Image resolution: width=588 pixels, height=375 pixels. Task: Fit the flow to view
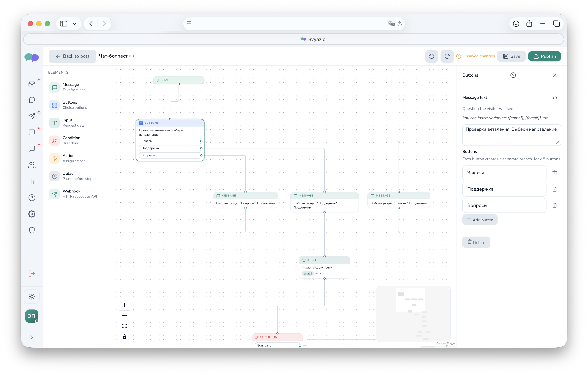124,326
